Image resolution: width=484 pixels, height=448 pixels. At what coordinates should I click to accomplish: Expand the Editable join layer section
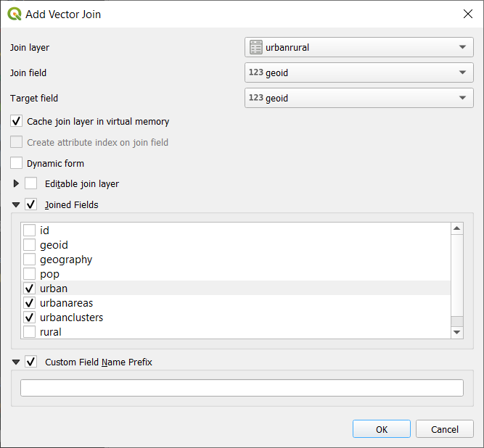tap(16, 183)
